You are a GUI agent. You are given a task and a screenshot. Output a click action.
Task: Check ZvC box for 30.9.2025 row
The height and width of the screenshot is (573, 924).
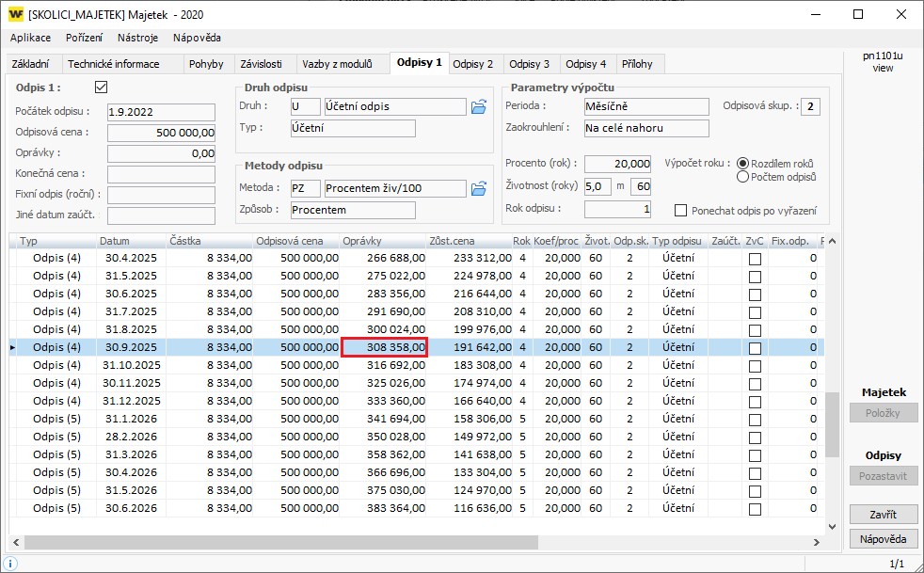[754, 347]
